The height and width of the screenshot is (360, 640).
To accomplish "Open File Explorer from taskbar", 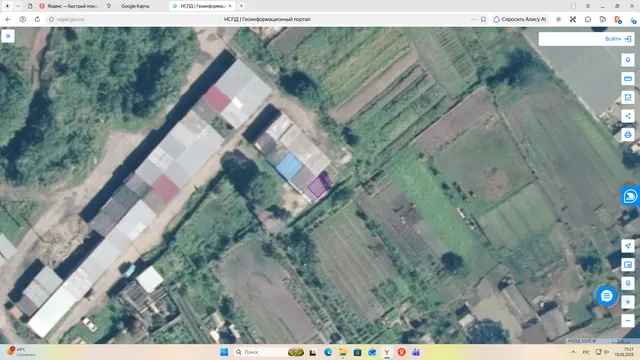I will 342,352.
